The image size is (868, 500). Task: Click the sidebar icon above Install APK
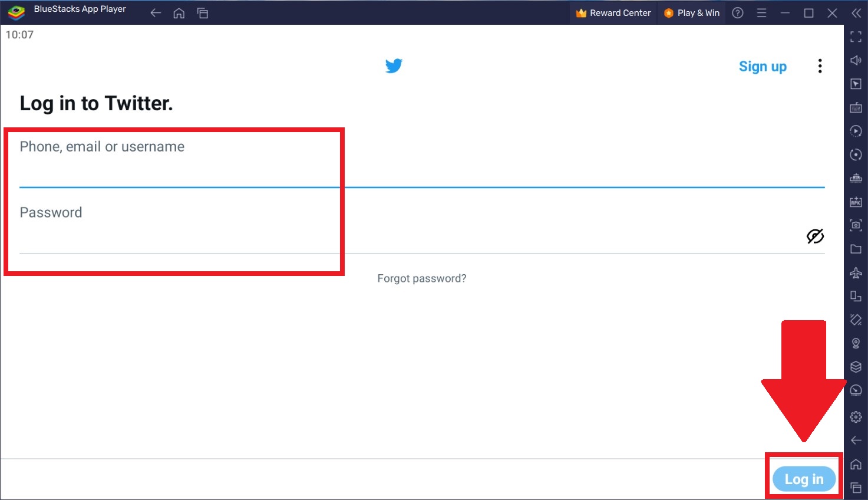[x=856, y=178]
